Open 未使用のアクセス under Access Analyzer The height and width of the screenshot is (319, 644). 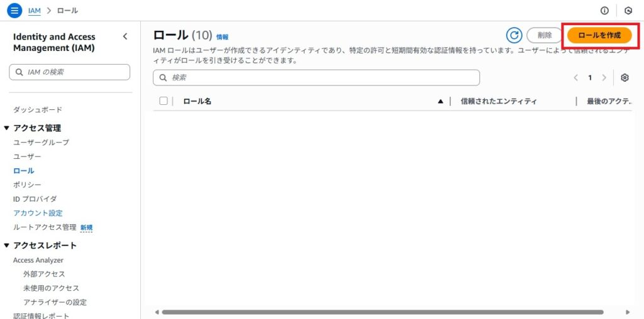click(x=52, y=288)
